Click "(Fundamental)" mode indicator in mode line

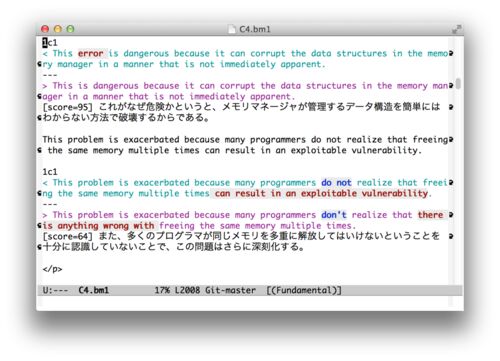(x=304, y=290)
